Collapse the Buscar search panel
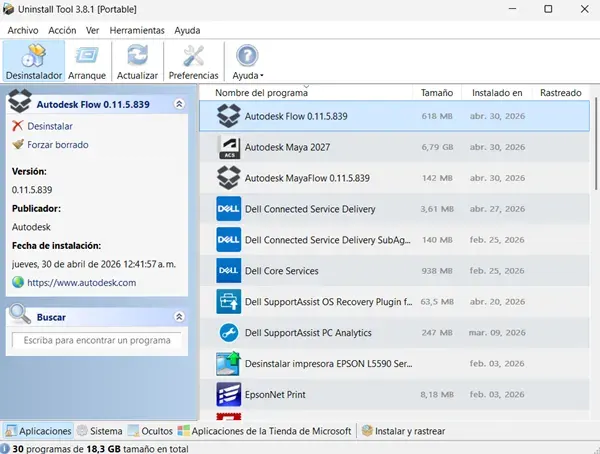The height and width of the screenshot is (454, 600). (x=179, y=317)
